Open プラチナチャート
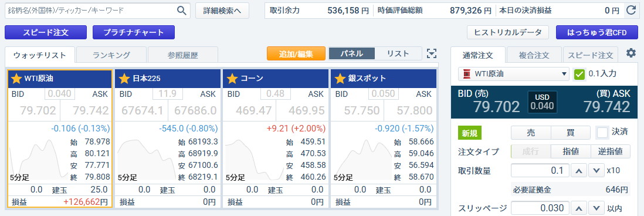This screenshot has height=216, width=644. (x=134, y=32)
